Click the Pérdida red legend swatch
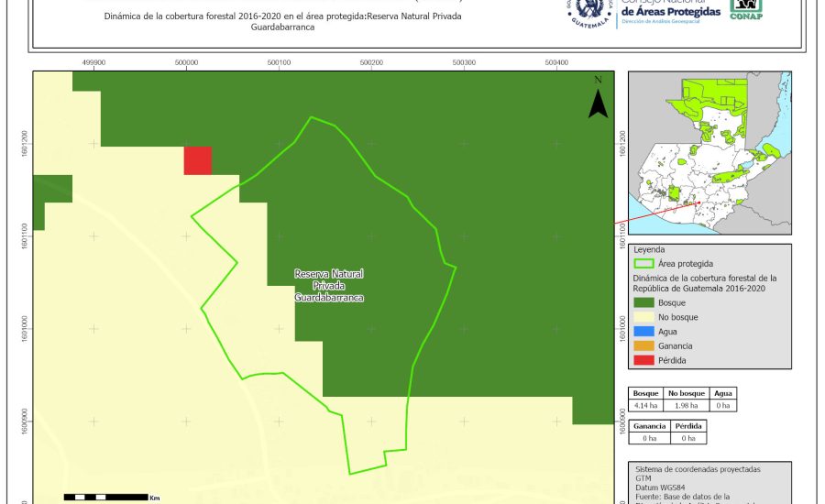 click(645, 360)
